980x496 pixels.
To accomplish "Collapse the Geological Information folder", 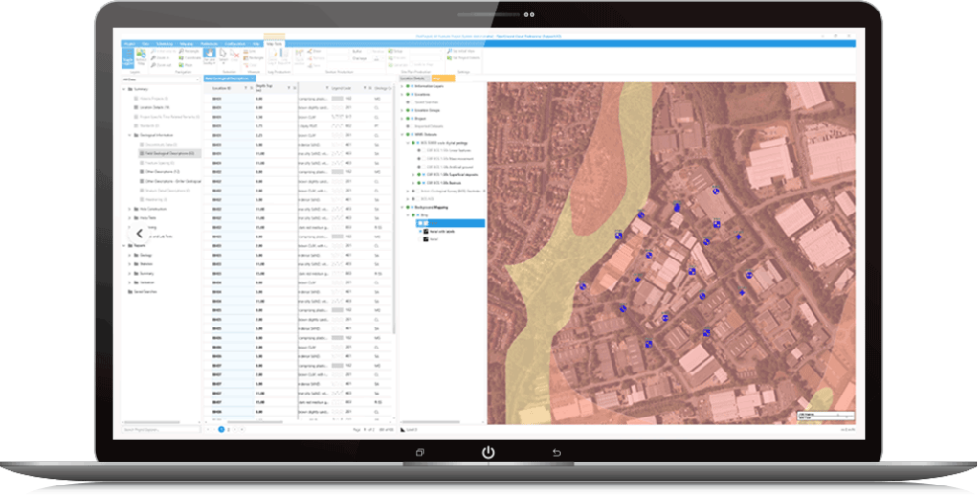I will point(130,136).
